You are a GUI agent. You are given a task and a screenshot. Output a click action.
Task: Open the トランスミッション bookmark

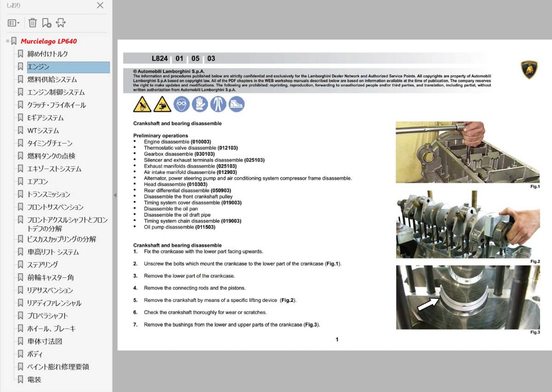click(49, 194)
